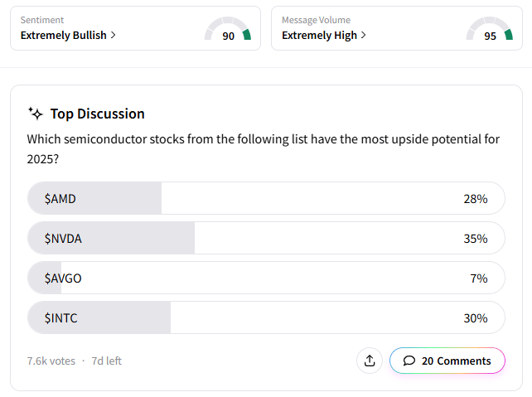Select the $INTC poll option
532x397 pixels.
266,318
